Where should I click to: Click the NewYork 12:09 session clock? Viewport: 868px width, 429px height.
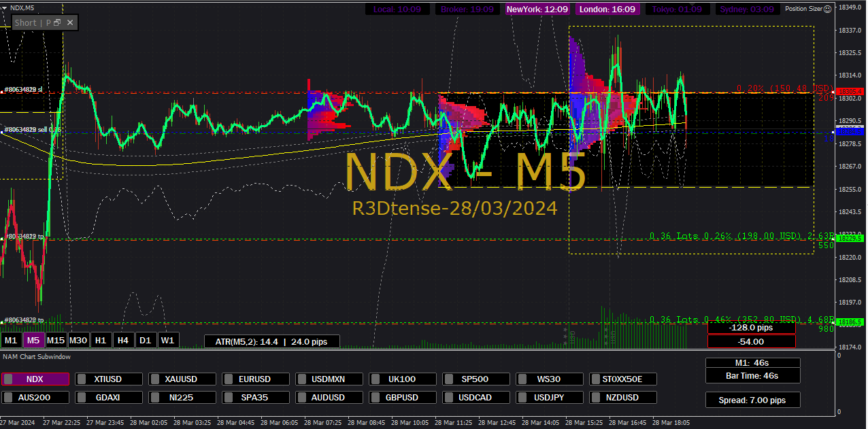coord(537,9)
